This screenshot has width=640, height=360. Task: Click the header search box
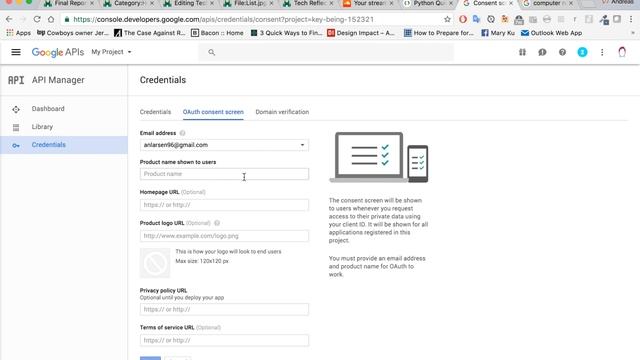click(x=326, y=52)
